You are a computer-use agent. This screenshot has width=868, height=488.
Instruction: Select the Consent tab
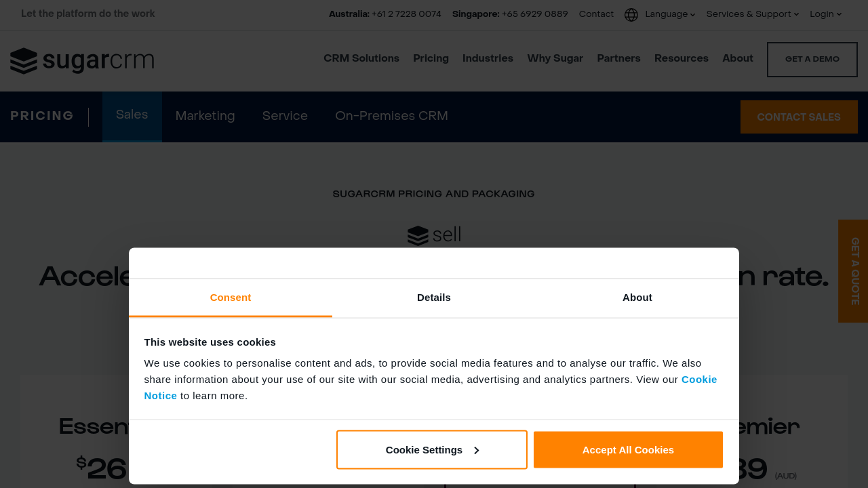tap(231, 298)
